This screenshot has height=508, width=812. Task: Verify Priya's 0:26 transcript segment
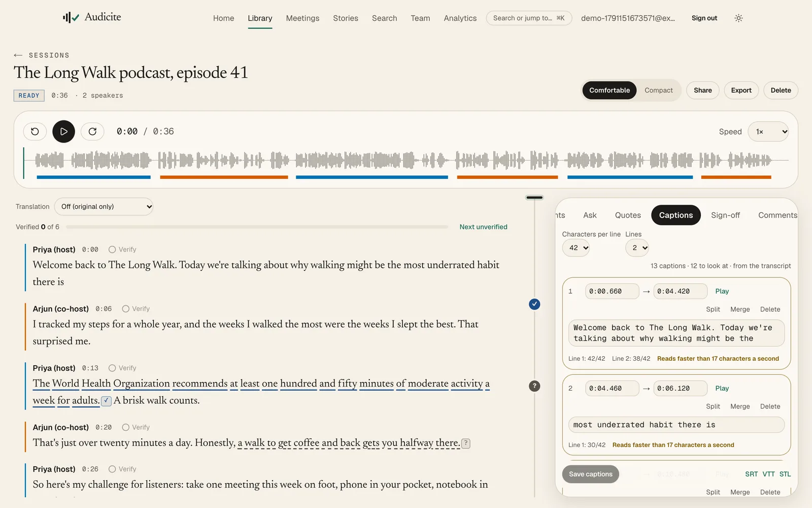click(x=122, y=469)
